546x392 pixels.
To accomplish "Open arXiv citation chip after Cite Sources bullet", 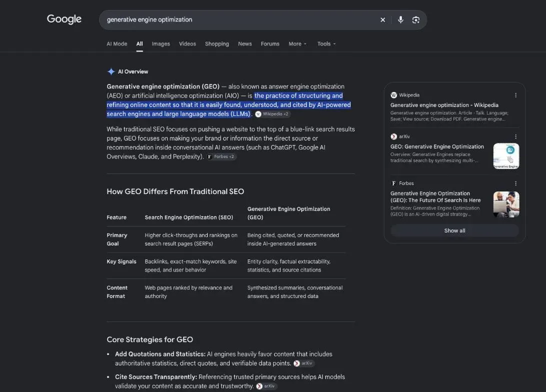I will [x=266, y=386].
